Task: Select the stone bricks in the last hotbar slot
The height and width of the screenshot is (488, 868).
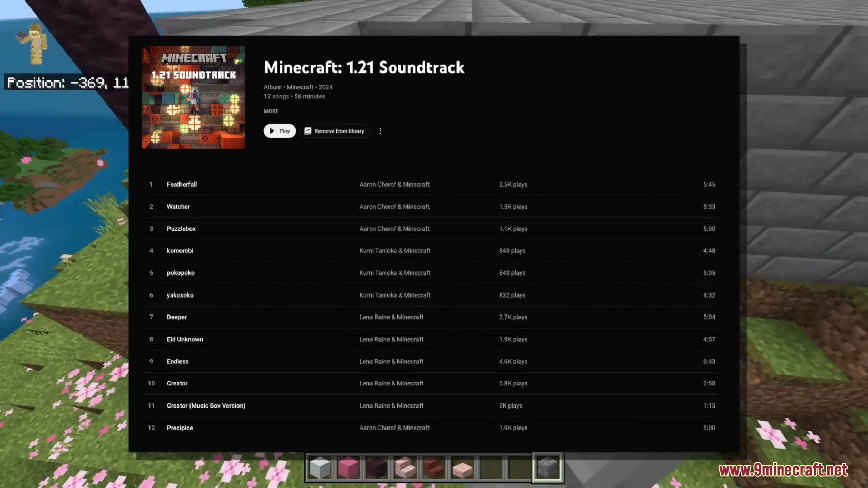Action: tap(547, 467)
